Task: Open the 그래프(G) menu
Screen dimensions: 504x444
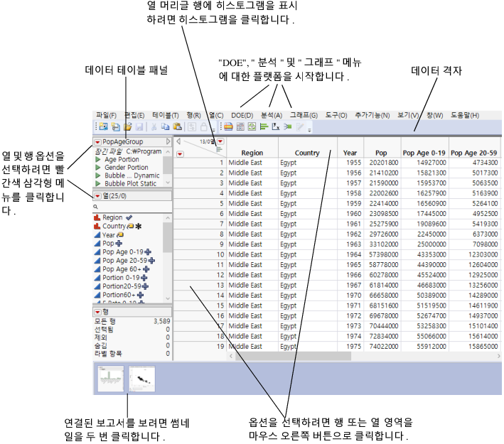Action: point(304,115)
